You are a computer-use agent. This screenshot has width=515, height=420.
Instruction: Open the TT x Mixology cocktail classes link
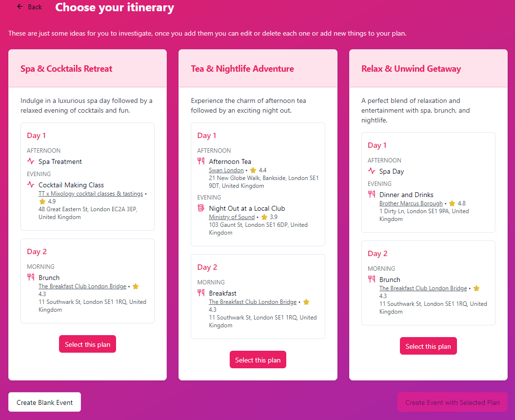click(91, 194)
